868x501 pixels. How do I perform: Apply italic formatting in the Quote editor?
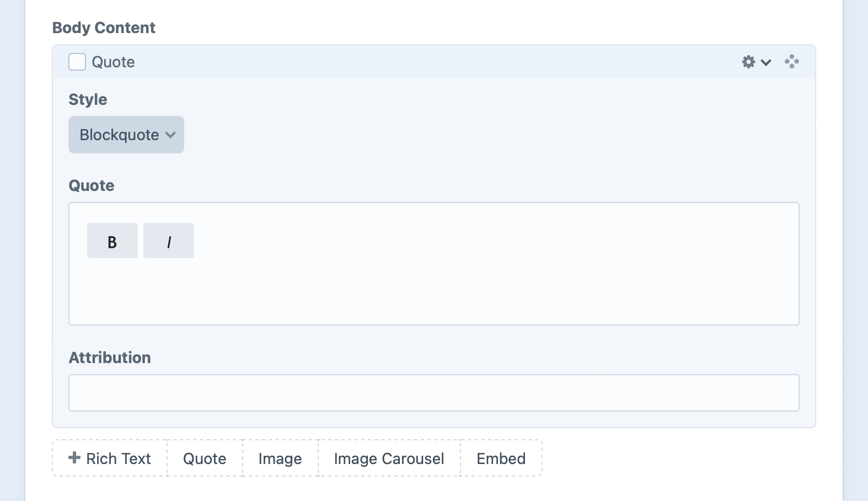[169, 241]
